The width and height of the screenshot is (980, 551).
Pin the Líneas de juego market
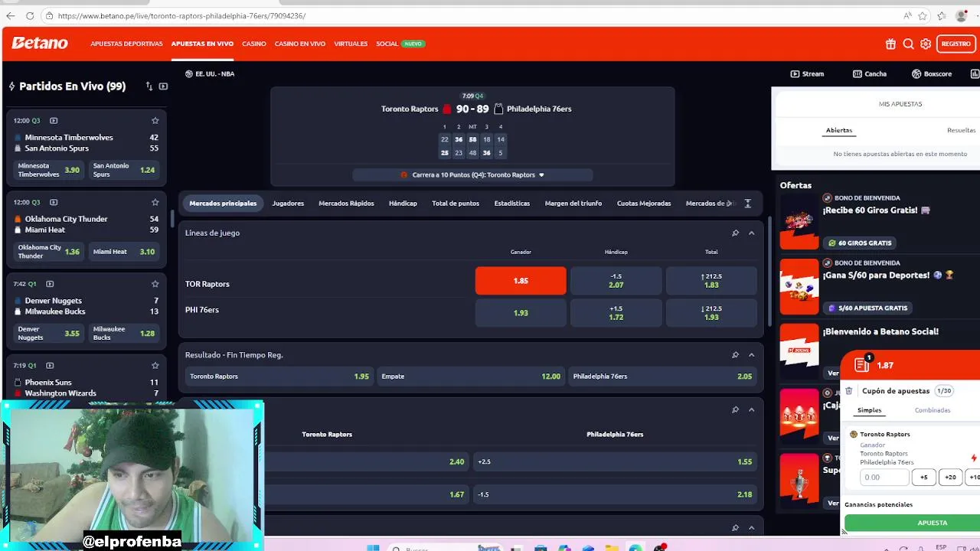coord(735,233)
